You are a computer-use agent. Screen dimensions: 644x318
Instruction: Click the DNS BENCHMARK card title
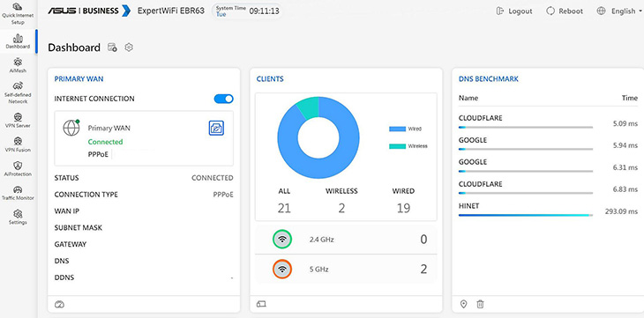tap(489, 78)
